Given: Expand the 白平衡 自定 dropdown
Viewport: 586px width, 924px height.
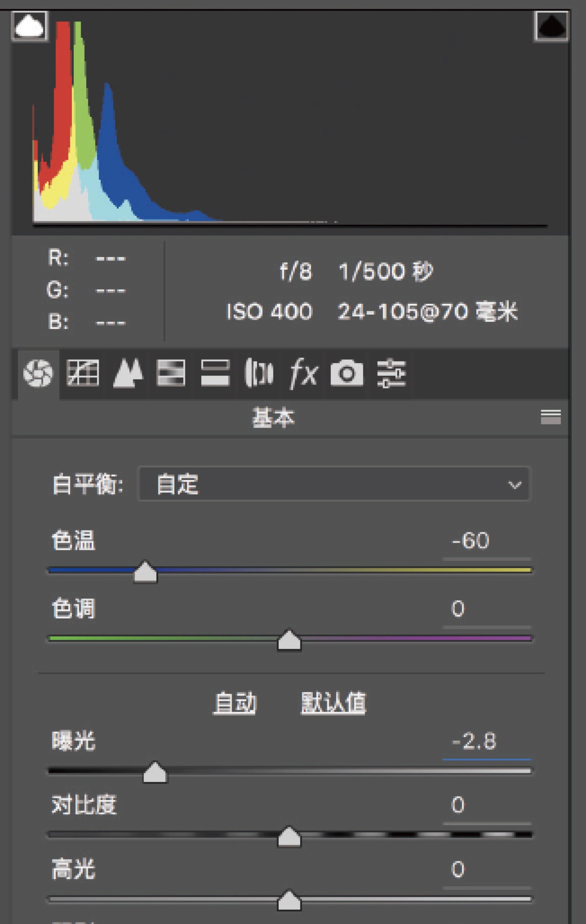Looking at the screenshot, I should click(335, 484).
